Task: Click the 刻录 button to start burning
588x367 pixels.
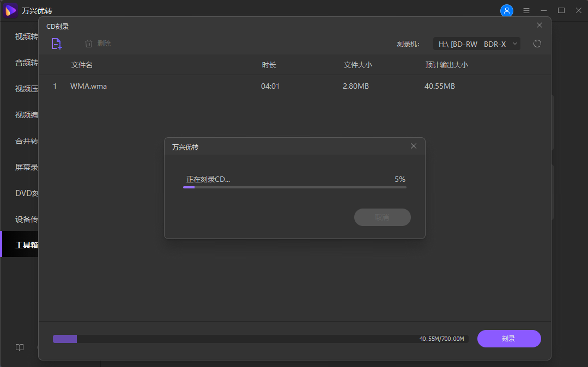Action: pyautogui.click(x=508, y=338)
